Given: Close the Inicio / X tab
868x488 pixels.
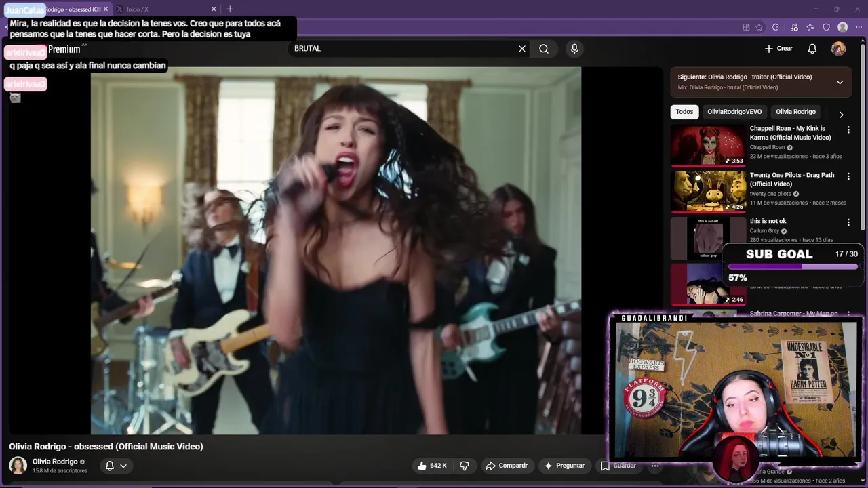Looking at the screenshot, I should [x=214, y=9].
